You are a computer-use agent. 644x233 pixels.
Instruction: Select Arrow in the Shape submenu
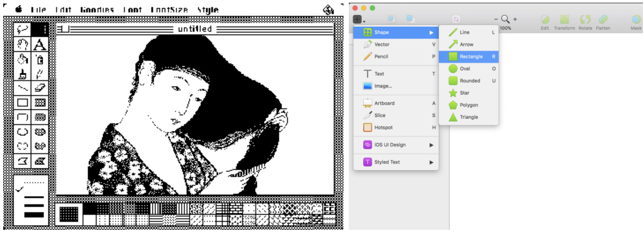[469, 44]
